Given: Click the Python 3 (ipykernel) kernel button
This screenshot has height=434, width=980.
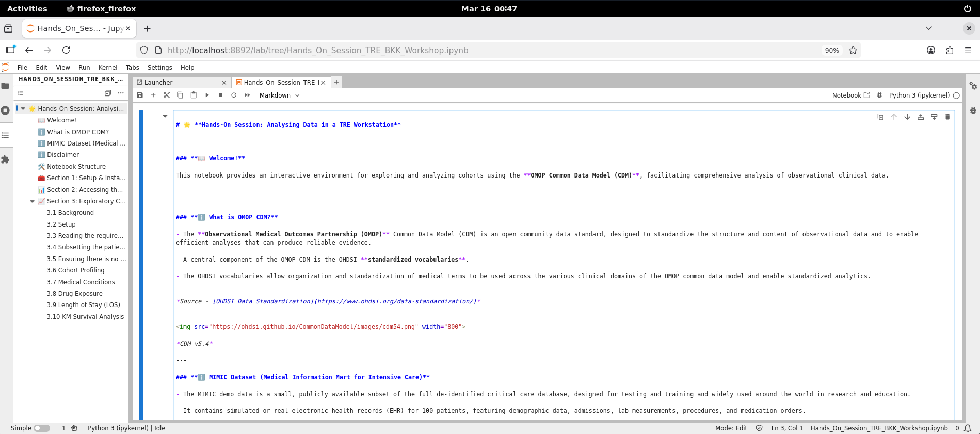Looking at the screenshot, I should 919,95.
